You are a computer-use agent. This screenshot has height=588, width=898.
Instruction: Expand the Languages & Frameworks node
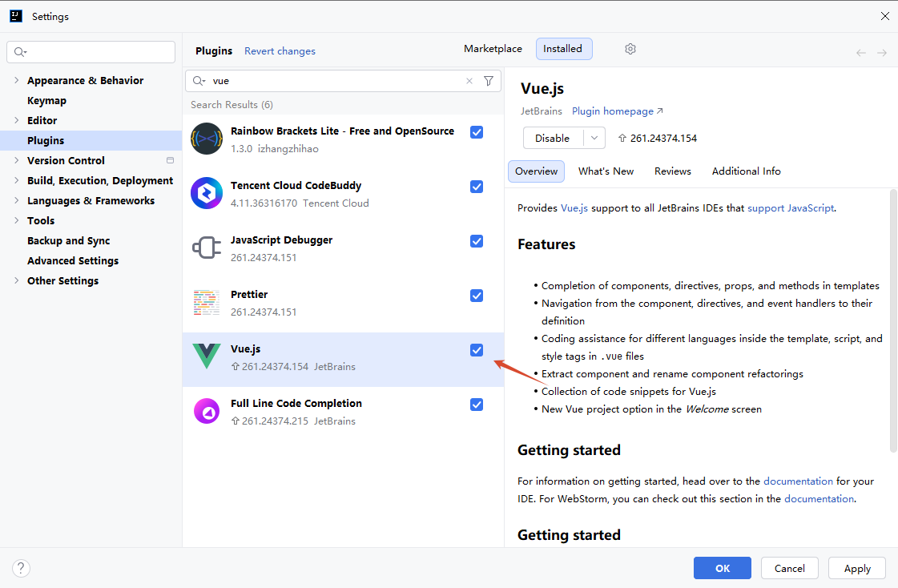click(16, 200)
